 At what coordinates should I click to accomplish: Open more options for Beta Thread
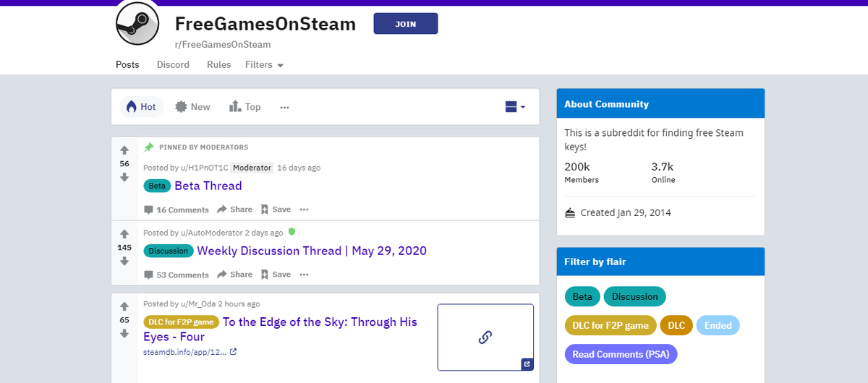point(304,210)
